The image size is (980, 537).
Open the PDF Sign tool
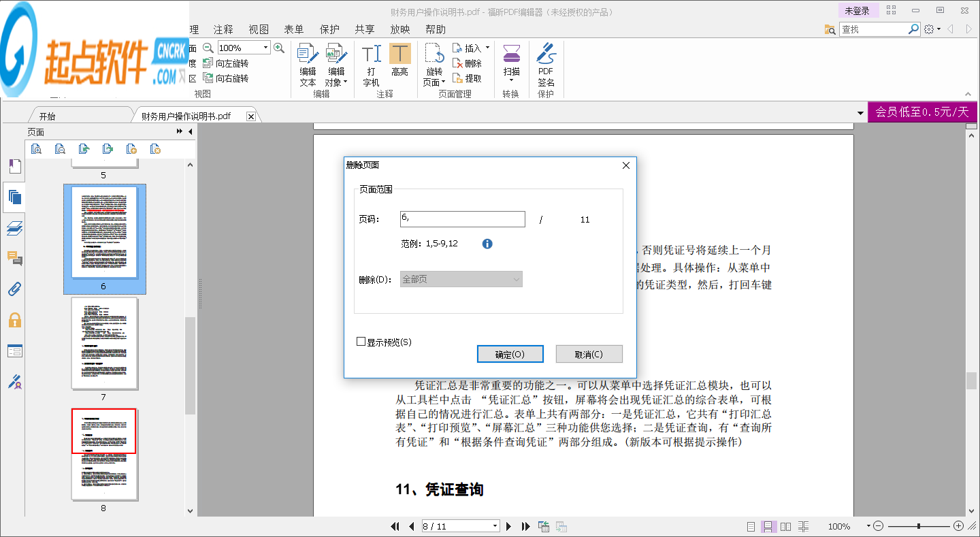click(x=546, y=64)
